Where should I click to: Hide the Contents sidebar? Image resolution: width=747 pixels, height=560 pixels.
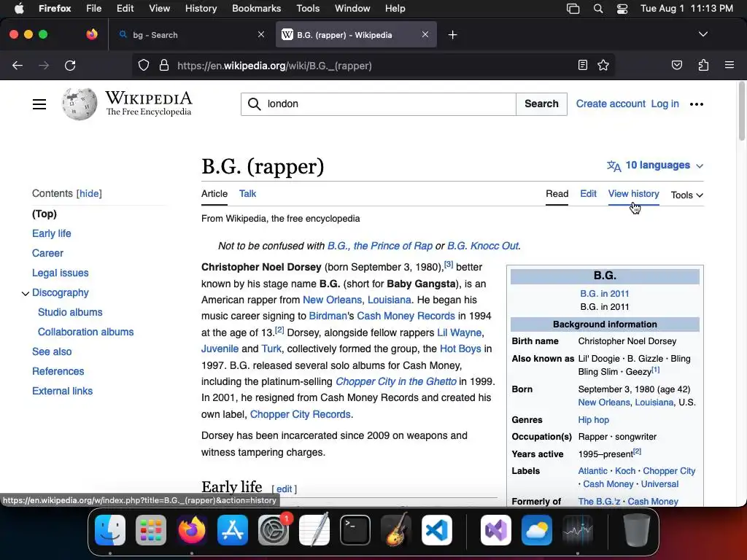click(x=89, y=193)
